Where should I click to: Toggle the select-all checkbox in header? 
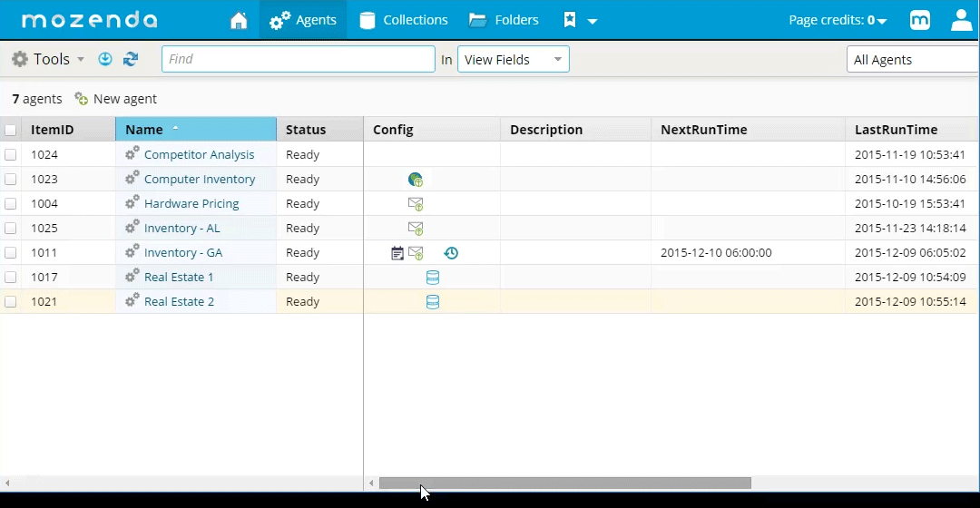11,130
